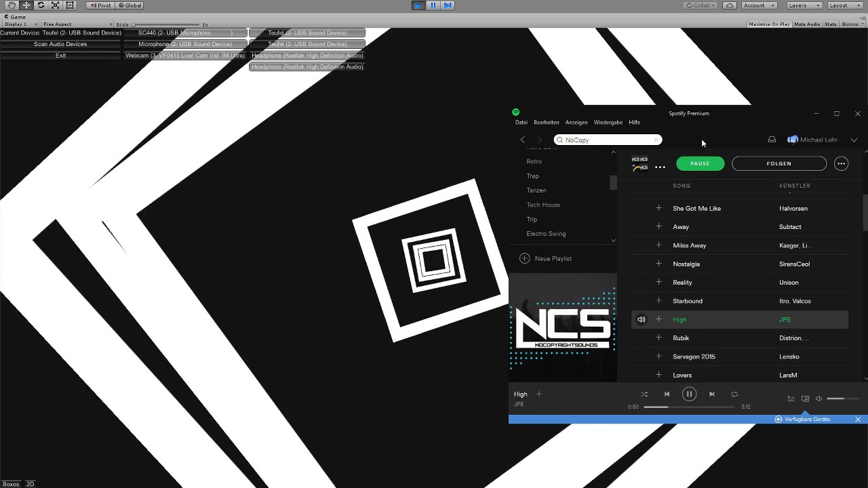This screenshot has width=868, height=488.
Task: Open the Display 1 dropdown
Action: point(20,24)
